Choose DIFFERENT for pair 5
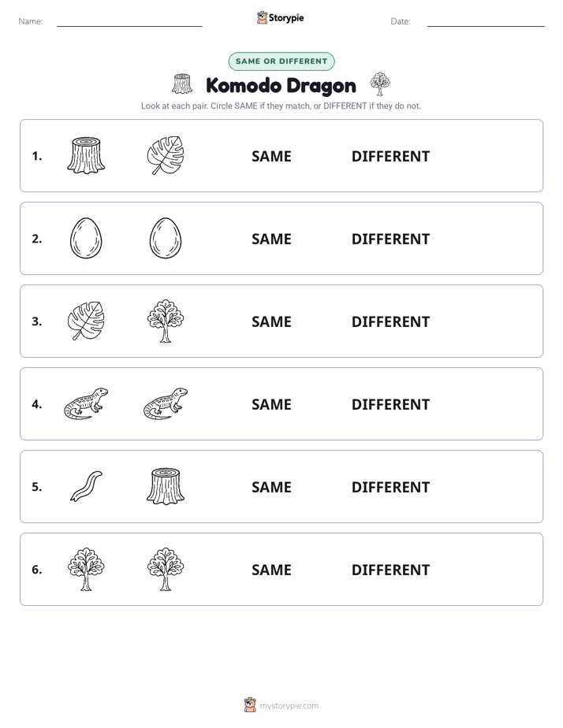Viewport: 563px width, 728px height. [x=390, y=487]
